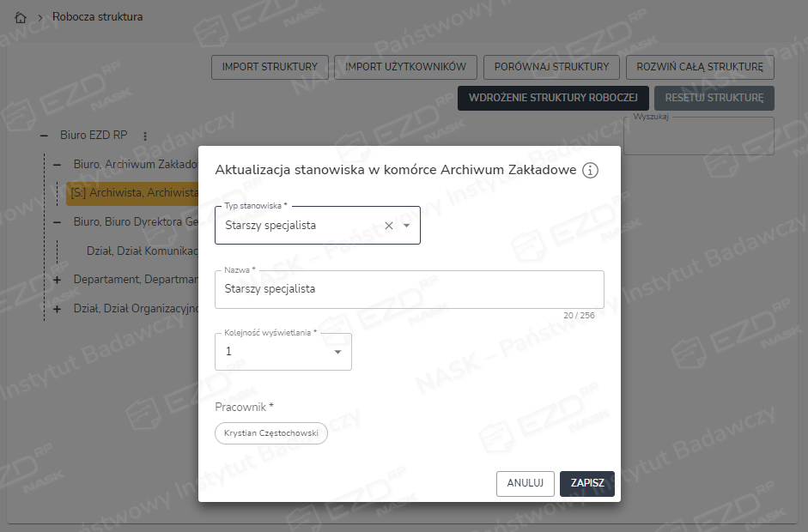Clear the Typ stanowiska selection with X

tap(388, 226)
